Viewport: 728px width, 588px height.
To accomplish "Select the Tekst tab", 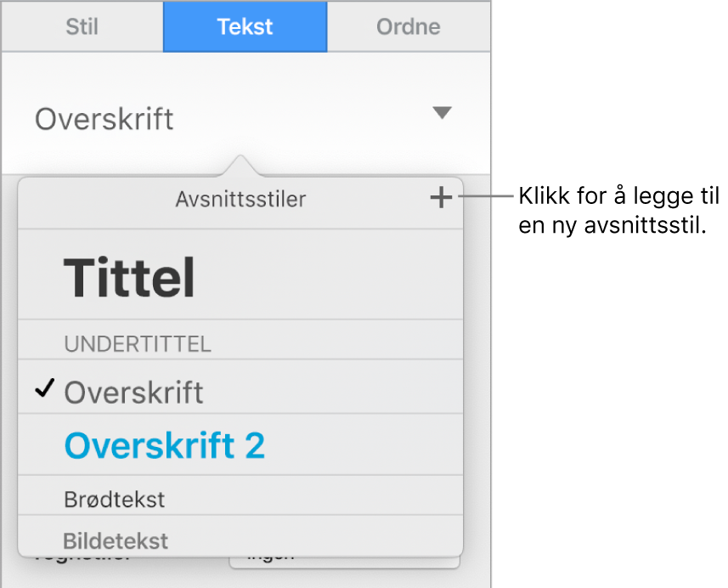I will click(245, 26).
